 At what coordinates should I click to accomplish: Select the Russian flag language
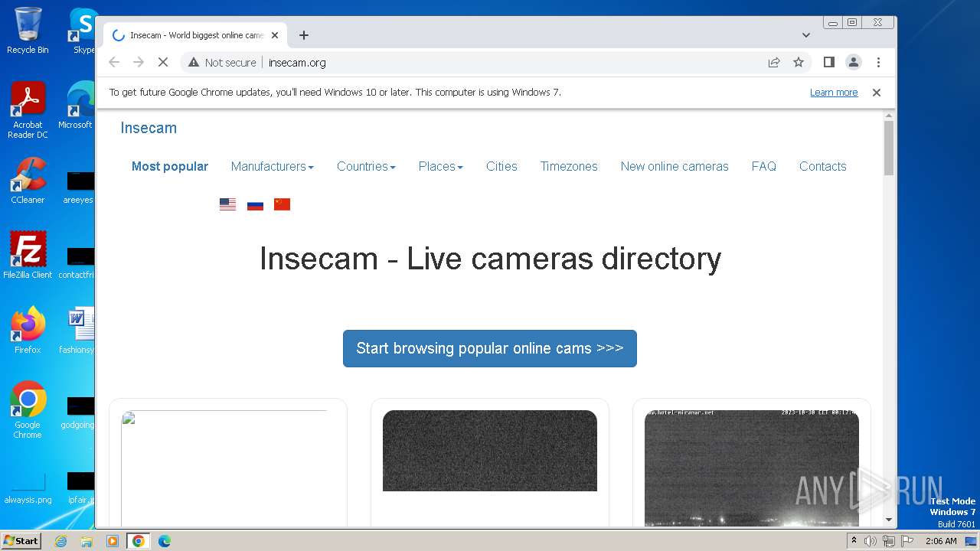[255, 204]
